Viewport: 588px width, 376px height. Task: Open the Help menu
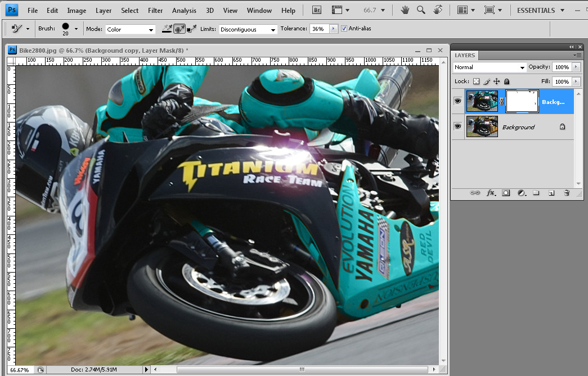(x=289, y=11)
